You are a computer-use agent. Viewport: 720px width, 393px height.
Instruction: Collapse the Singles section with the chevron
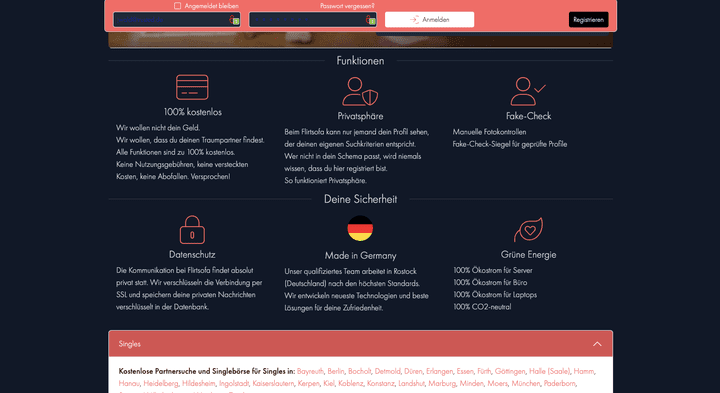click(597, 344)
